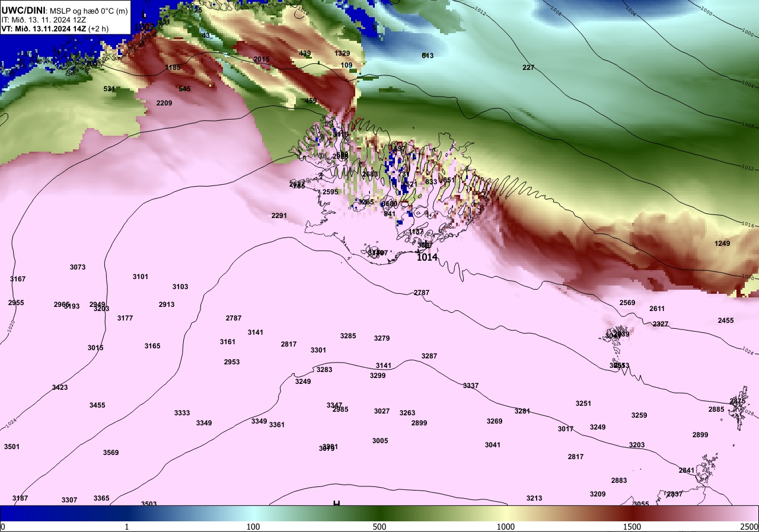Click the map value 3307
Viewport: 759px width, 532px height.
69,500
